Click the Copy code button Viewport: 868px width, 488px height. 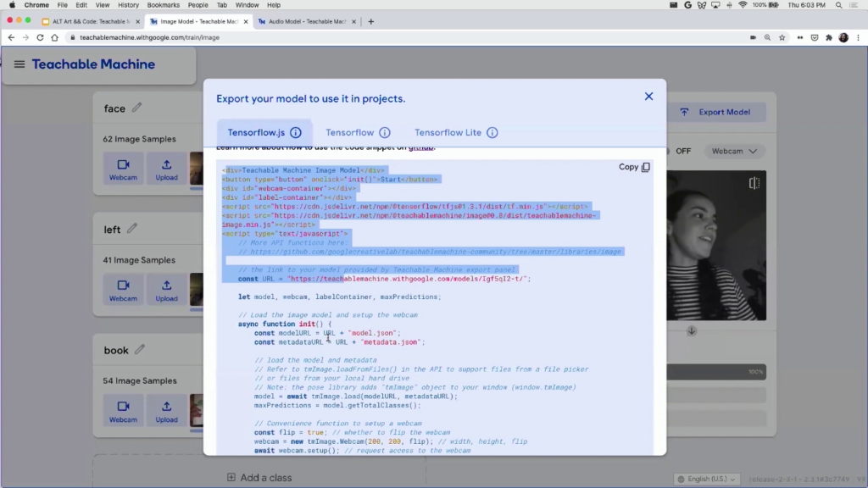pyautogui.click(x=634, y=167)
